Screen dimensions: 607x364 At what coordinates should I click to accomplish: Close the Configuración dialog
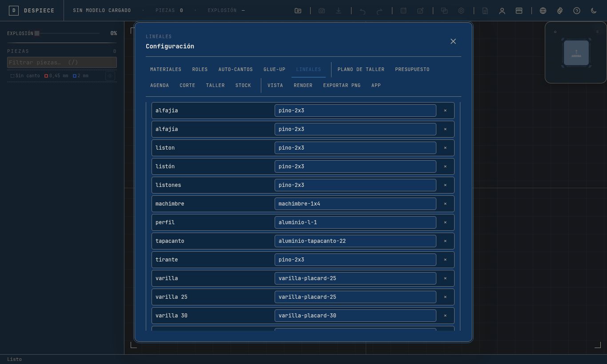point(453,41)
